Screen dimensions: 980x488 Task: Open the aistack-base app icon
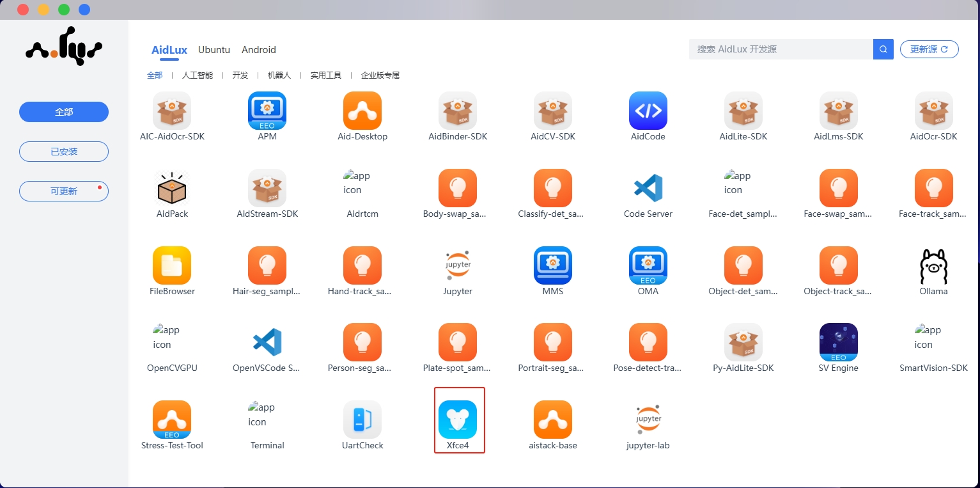tap(553, 420)
